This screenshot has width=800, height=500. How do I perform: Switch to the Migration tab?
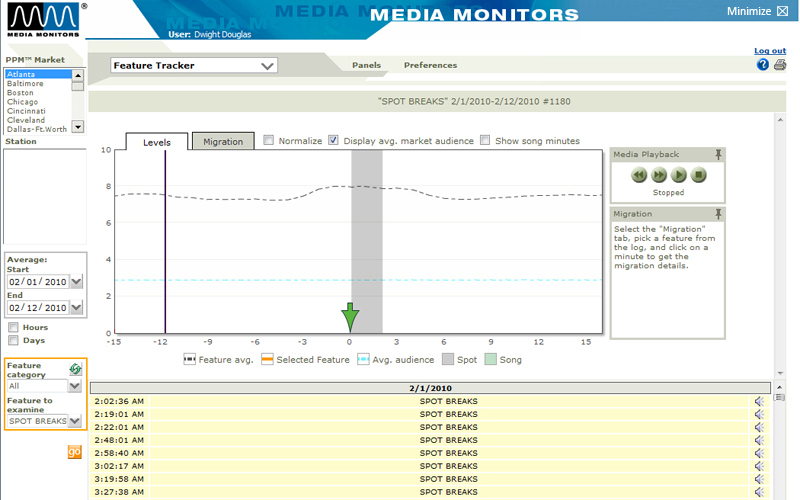click(x=223, y=142)
